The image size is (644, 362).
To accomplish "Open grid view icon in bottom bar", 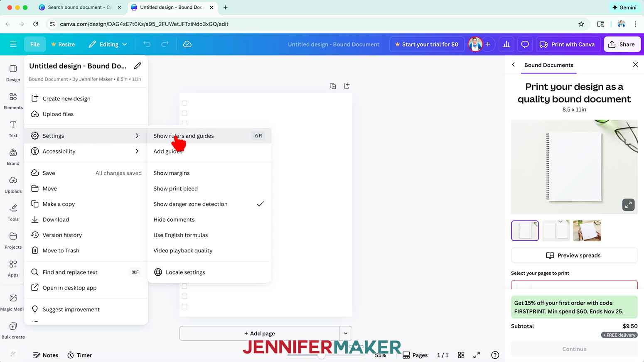I will [x=461, y=355].
